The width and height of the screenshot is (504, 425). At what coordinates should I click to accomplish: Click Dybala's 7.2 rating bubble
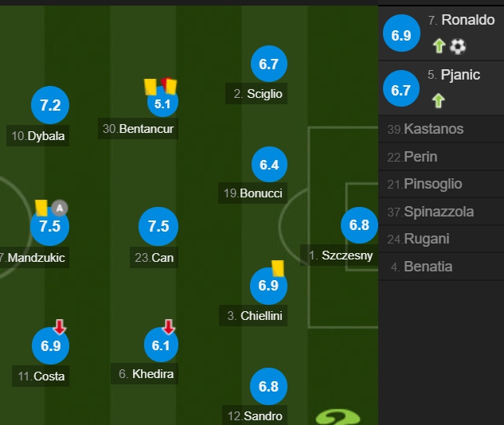click(x=50, y=105)
